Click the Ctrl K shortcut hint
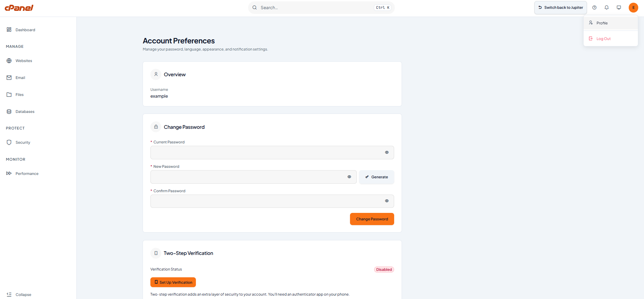 click(x=383, y=7)
